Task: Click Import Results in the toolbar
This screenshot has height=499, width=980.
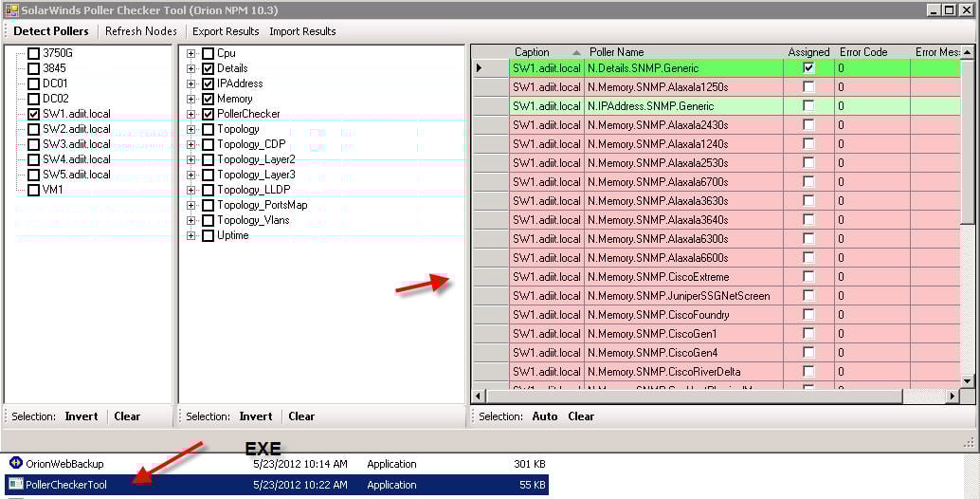Action: pos(302,31)
